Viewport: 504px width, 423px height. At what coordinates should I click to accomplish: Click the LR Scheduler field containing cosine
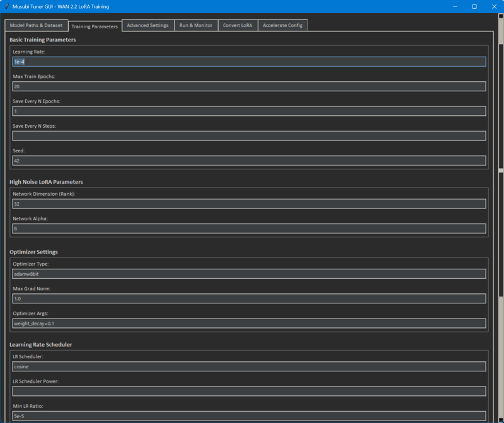[x=249, y=366]
